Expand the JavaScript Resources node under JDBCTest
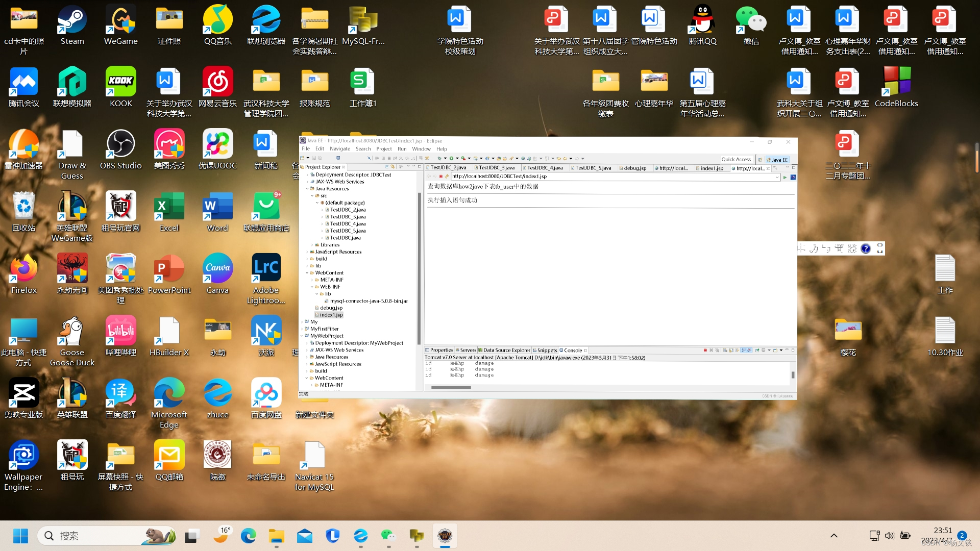Viewport: 980px width, 551px height. [x=307, y=252]
